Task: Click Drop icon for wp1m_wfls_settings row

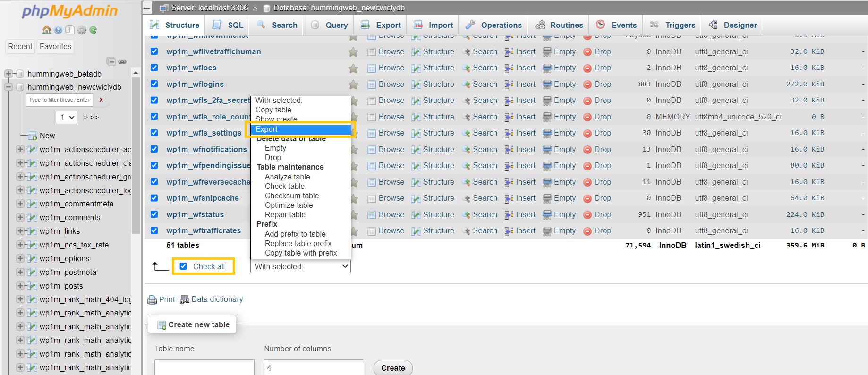Action: point(587,133)
